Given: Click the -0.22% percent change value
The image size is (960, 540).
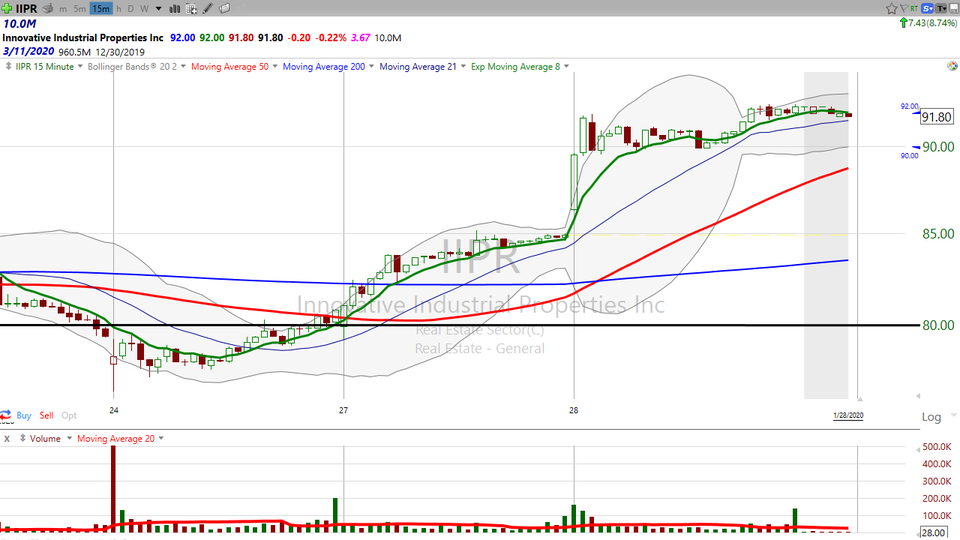Looking at the screenshot, I should tap(331, 37).
